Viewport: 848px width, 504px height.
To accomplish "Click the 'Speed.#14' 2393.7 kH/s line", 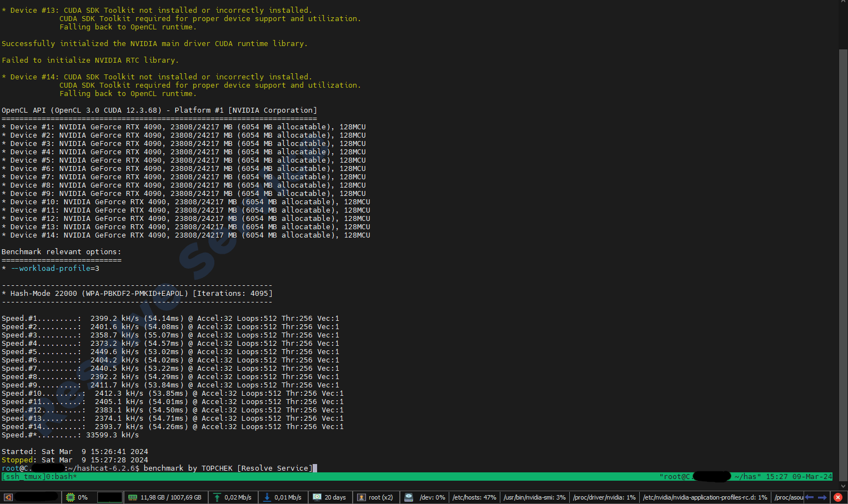I will 173,427.
